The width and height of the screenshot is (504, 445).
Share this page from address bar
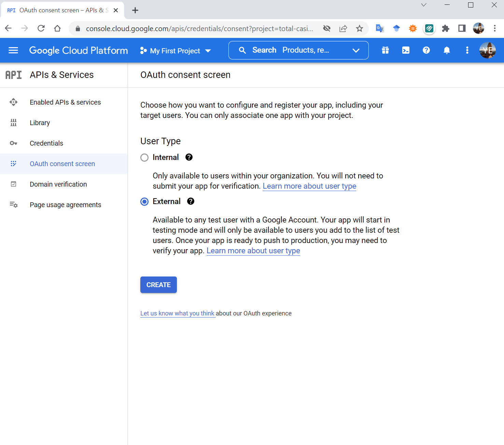pos(343,28)
